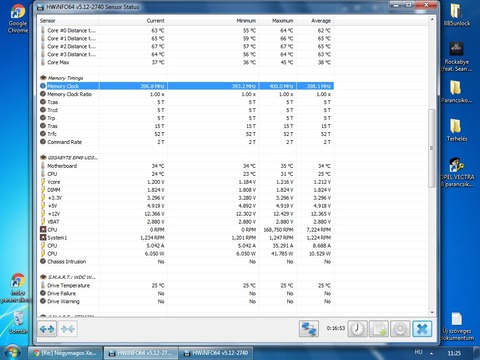This screenshot has width=480, height=360.
Task: Open the OPEL VECTRA desktop shortcut
Action: coord(456,172)
